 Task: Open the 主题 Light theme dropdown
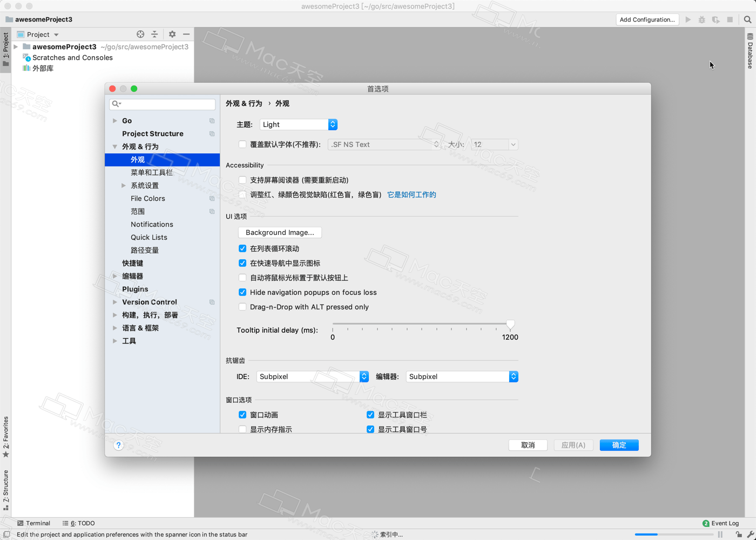click(299, 124)
